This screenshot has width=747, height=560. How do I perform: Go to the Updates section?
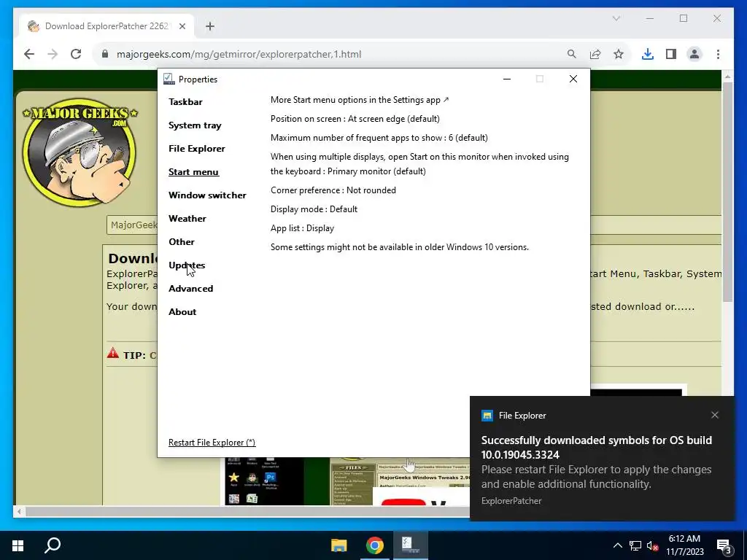(x=187, y=265)
